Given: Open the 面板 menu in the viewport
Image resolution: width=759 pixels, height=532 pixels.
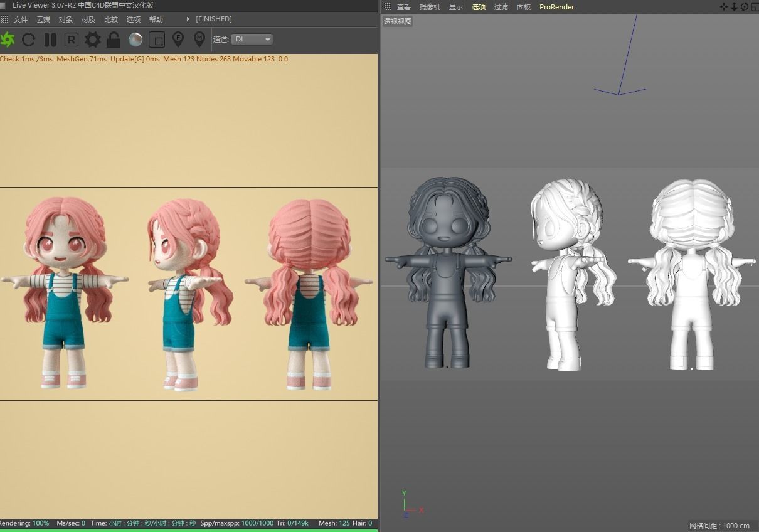Looking at the screenshot, I should tap(524, 7).
